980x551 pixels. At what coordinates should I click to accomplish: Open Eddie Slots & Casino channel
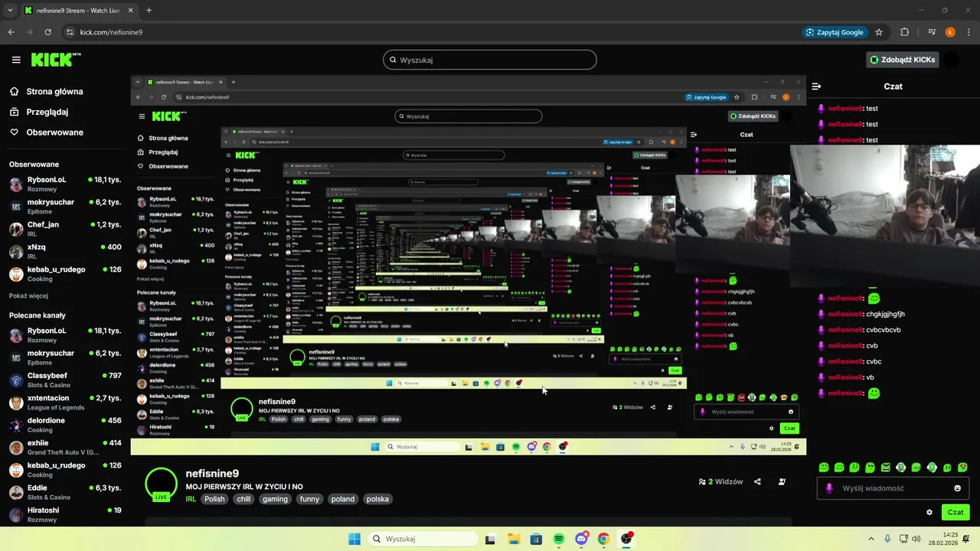coord(64,492)
